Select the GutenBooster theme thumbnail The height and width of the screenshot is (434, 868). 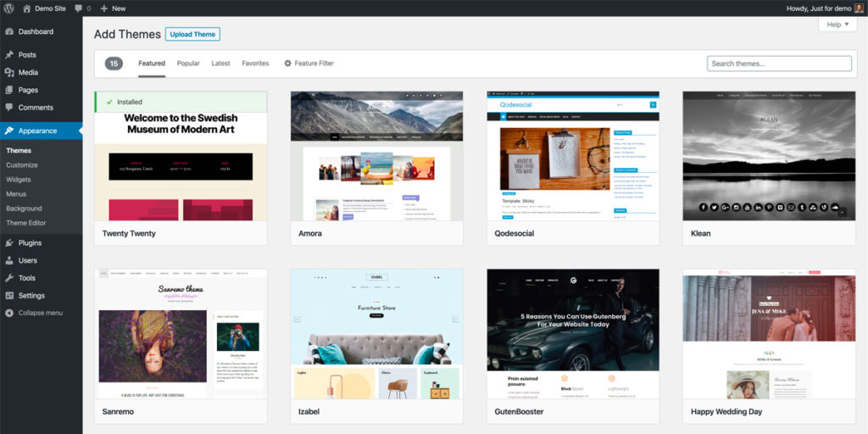(x=573, y=334)
